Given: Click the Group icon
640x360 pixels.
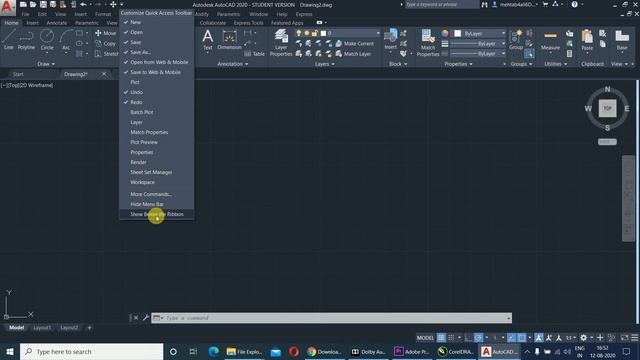Looking at the screenshot, I should (516, 39).
